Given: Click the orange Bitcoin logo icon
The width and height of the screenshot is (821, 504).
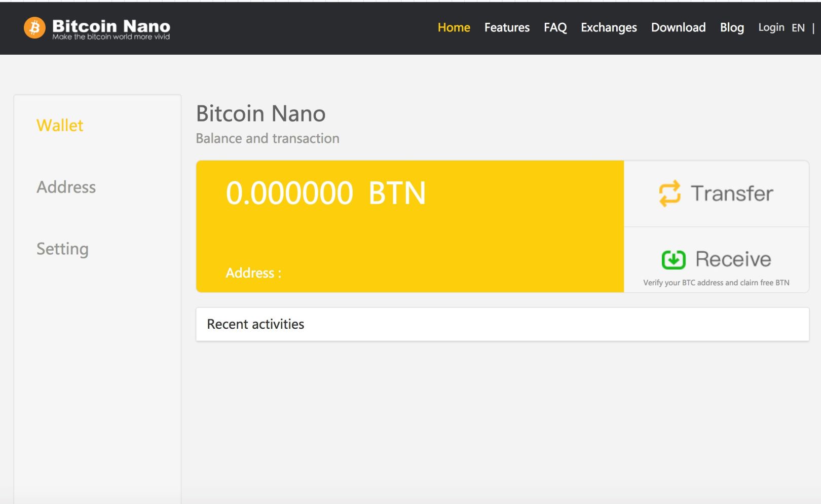Looking at the screenshot, I should pos(34,28).
